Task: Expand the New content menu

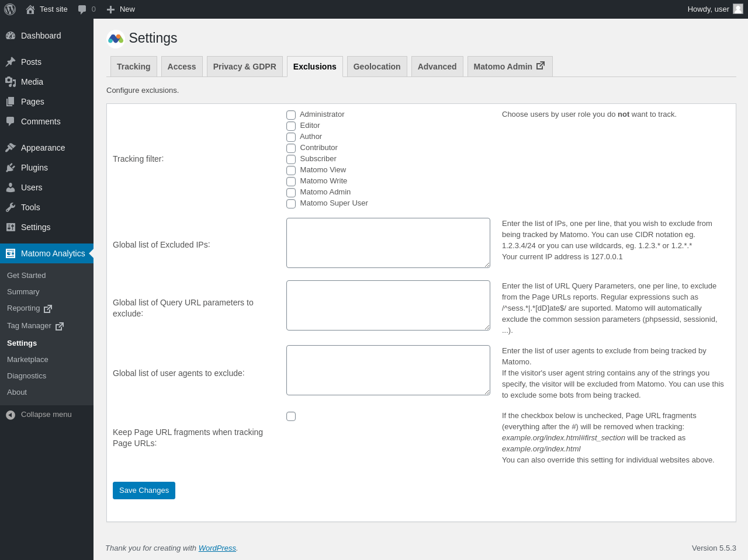Action: coord(121,9)
